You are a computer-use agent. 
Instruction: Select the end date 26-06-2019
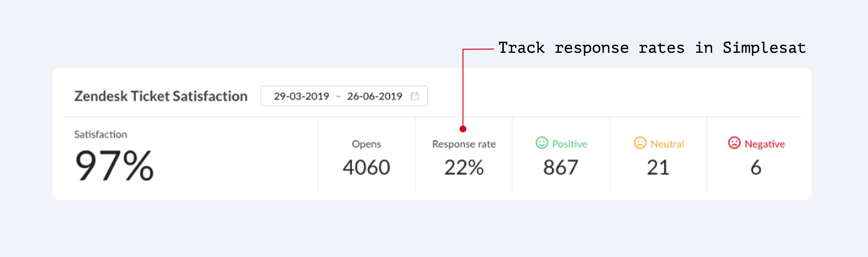(x=374, y=96)
